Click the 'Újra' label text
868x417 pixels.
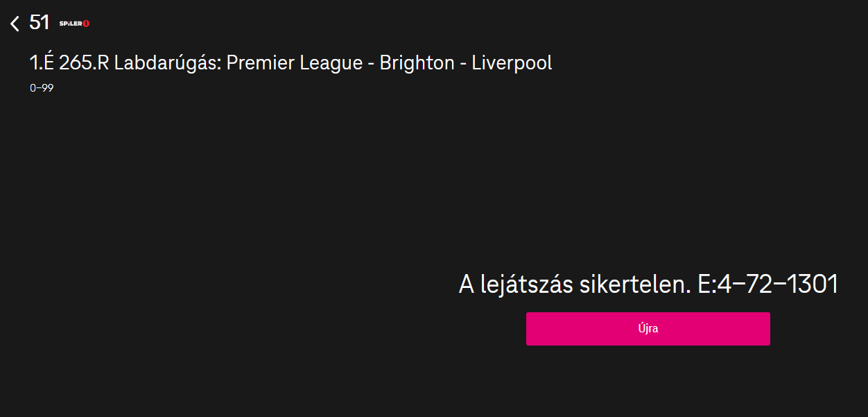click(x=648, y=329)
